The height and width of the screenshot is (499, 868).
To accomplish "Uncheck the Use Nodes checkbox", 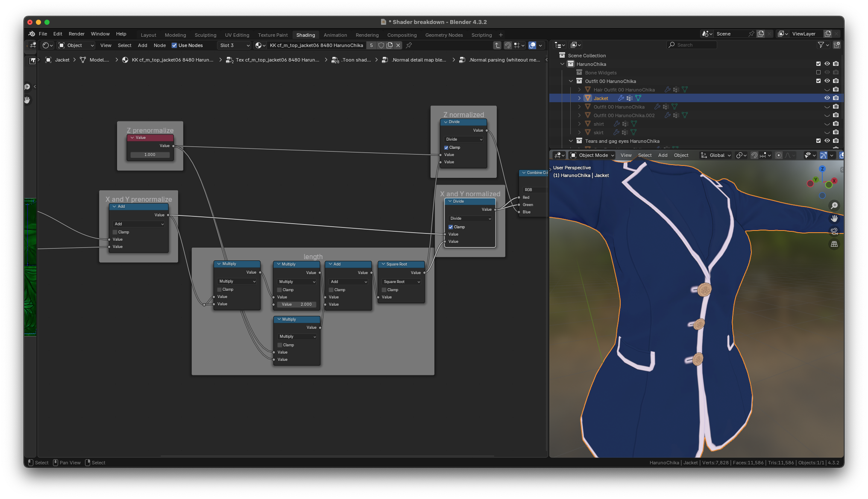I will (x=174, y=45).
